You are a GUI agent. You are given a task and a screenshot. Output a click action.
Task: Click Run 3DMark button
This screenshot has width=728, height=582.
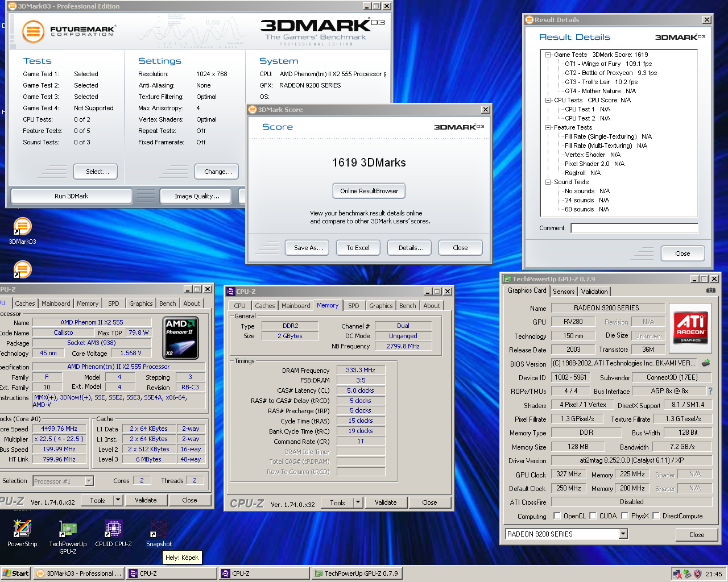click(72, 196)
